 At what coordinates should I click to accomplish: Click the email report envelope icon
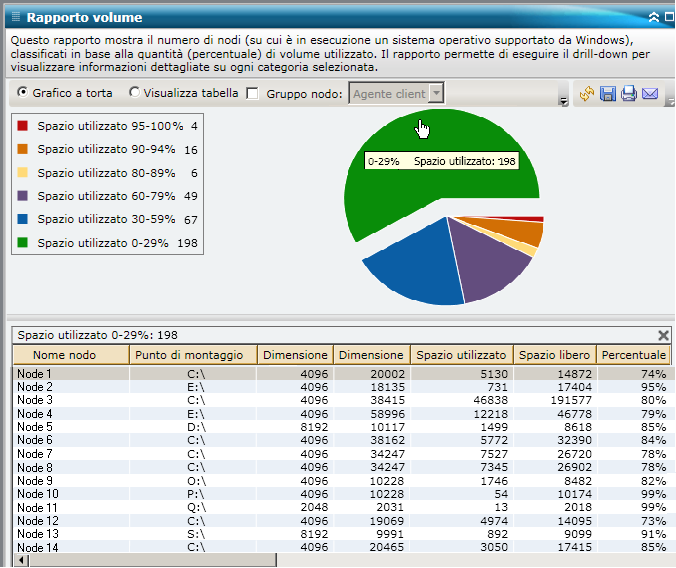click(x=650, y=94)
